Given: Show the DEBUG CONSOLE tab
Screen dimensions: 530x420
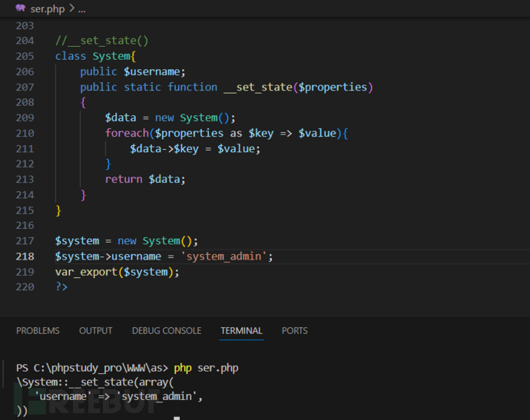Looking at the screenshot, I should coord(167,331).
